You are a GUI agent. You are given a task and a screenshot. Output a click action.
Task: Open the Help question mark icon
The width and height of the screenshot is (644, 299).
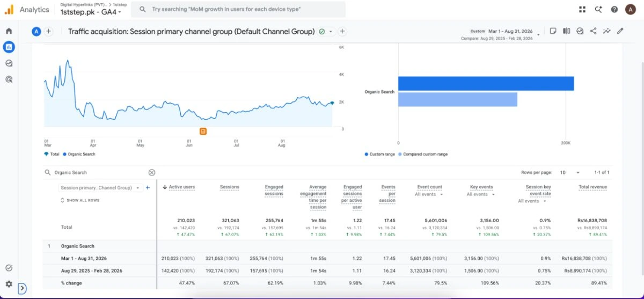(x=614, y=9)
